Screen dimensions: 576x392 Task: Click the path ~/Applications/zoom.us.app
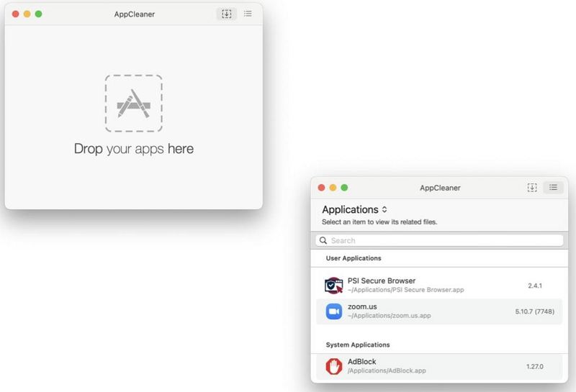point(390,315)
